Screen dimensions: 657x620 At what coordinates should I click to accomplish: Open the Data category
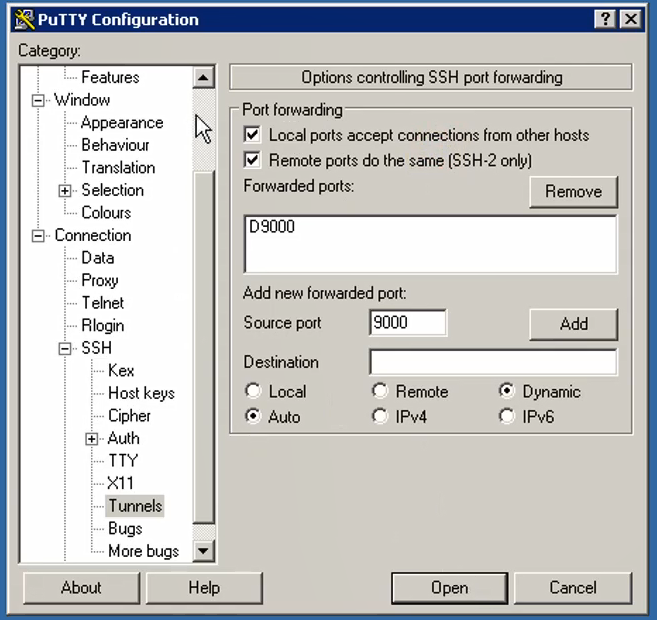(98, 258)
